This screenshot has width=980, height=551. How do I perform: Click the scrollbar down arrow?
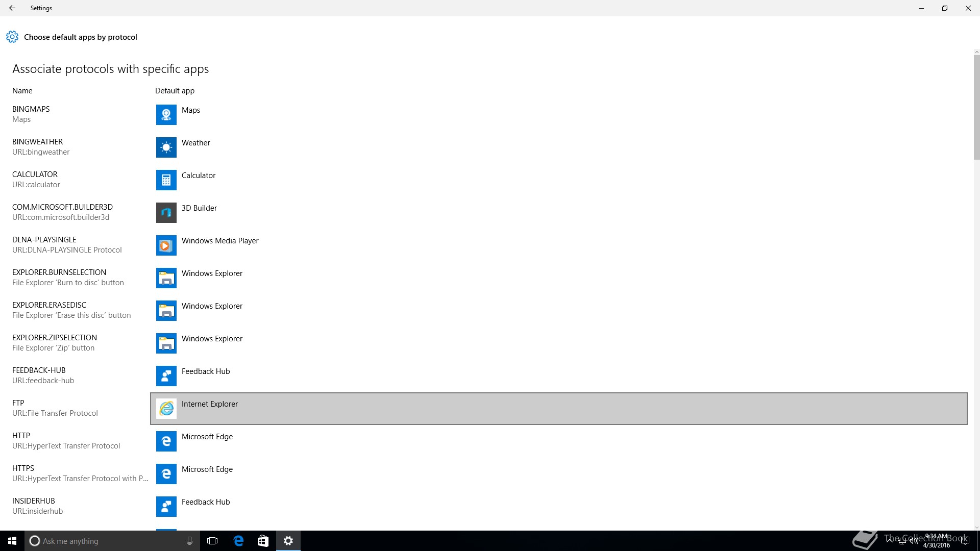(976, 528)
